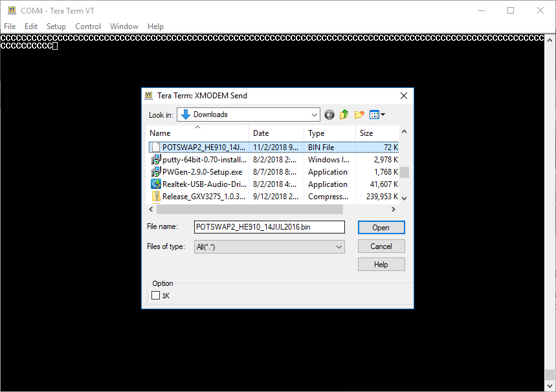This screenshot has height=392, width=556.
Task: Expand the Look in Downloads dropdown
Action: [x=314, y=115]
